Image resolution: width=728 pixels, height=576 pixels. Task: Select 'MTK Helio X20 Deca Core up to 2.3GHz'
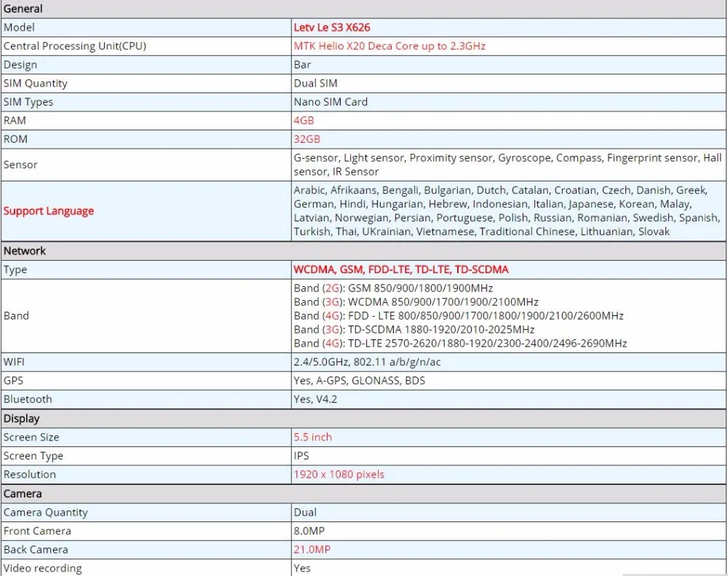tap(389, 46)
